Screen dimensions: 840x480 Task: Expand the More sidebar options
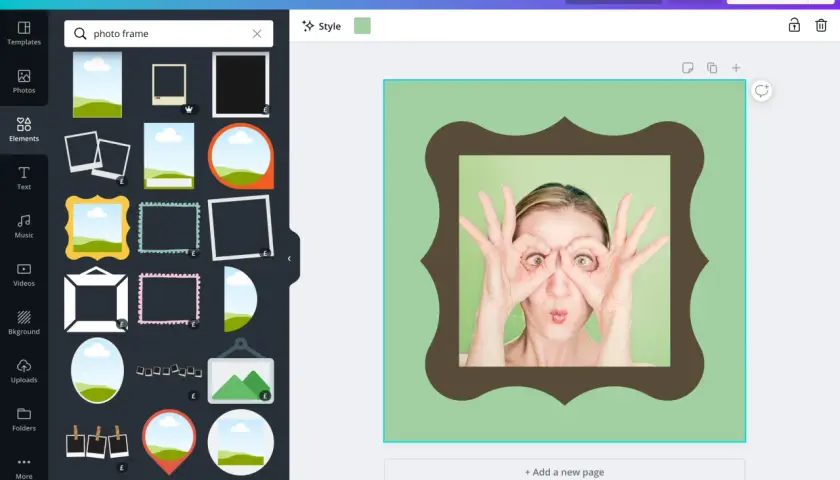pos(24,467)
